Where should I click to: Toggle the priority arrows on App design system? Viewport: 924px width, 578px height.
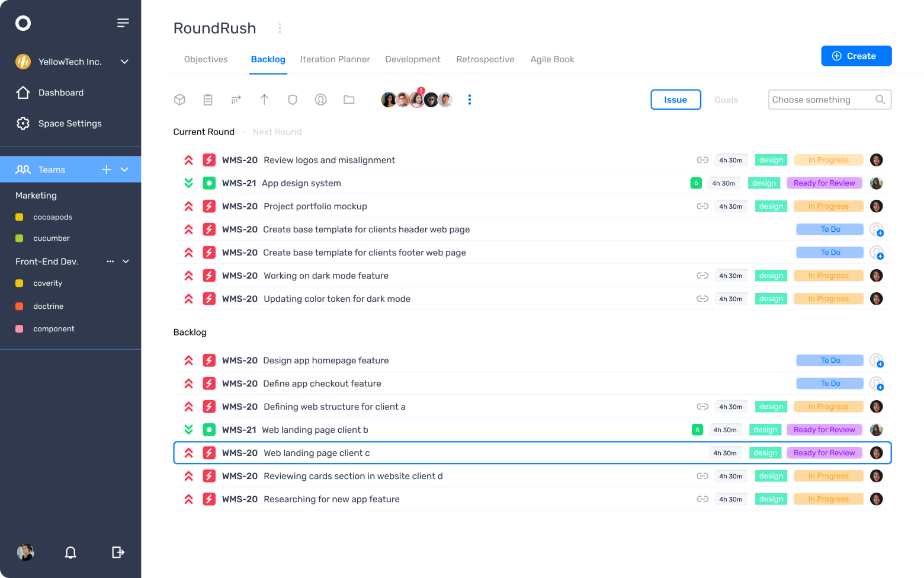click(188, 183)
